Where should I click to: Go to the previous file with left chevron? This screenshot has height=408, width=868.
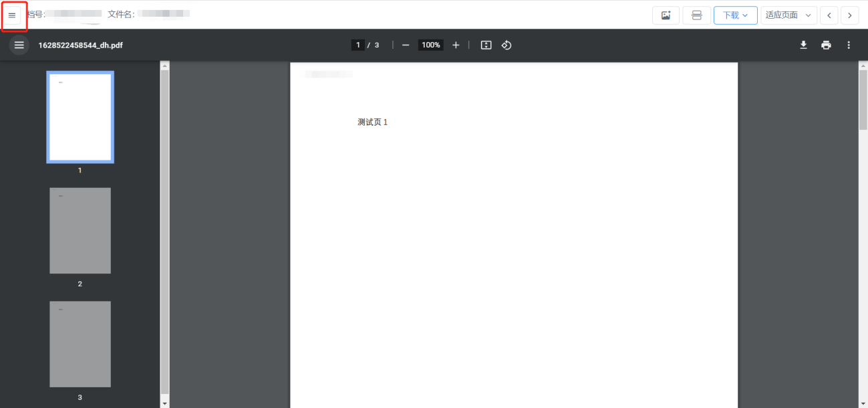coord(829,15)
